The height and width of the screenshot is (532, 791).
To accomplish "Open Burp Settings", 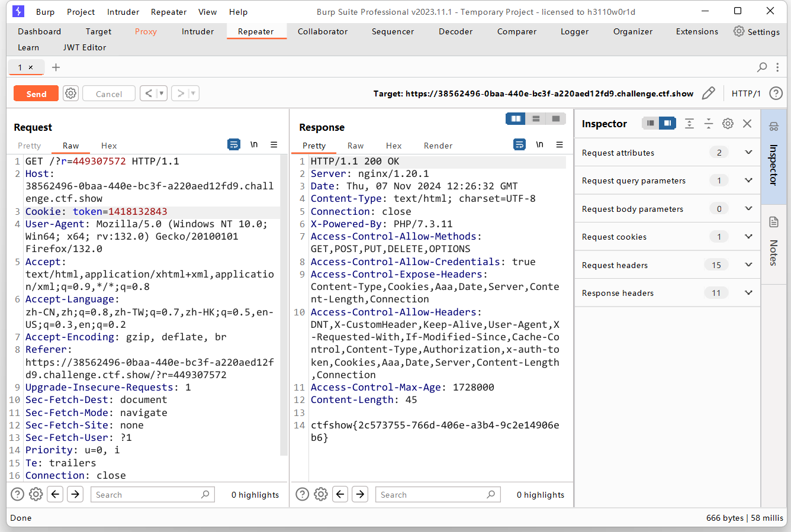I will pyautogui.click(x=756, y=31).
